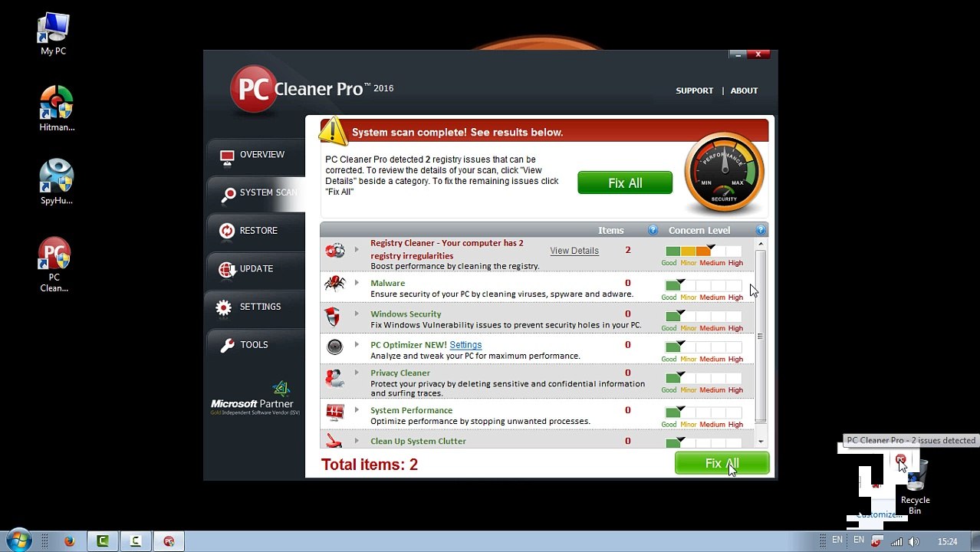Expand the System Performance row arrow
The width and height of the screenshot is (980, 552).
357,410
